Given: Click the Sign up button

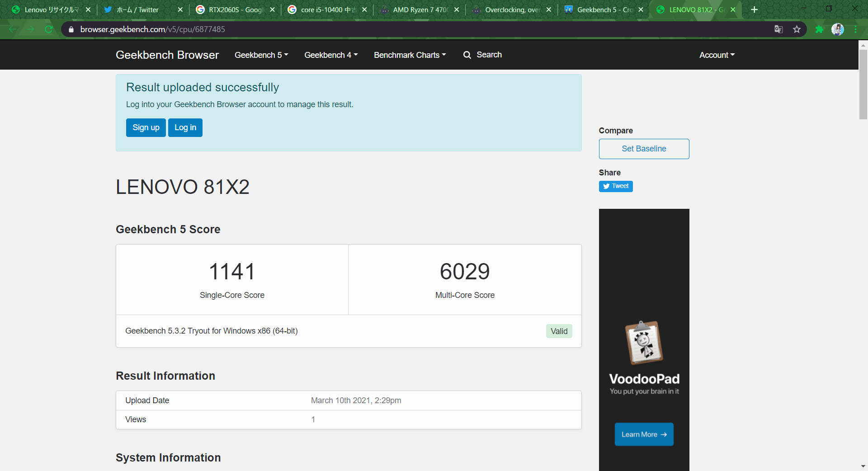Looking at the screenshot, I should (146, 127).
